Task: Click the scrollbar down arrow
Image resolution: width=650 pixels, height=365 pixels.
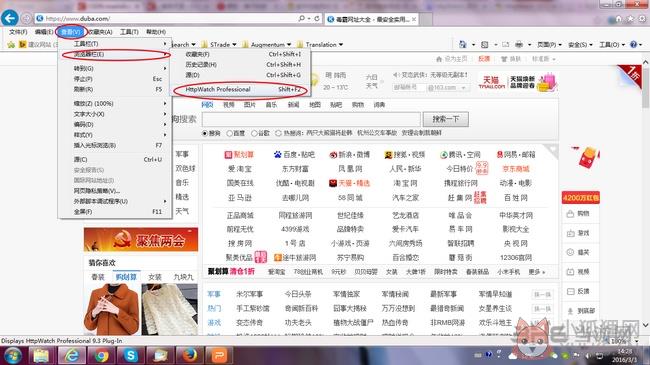Action: pos(645,325)
